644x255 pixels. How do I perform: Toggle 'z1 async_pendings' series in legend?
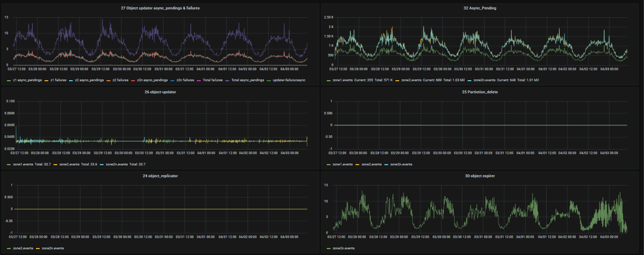[x=26, y=80]
